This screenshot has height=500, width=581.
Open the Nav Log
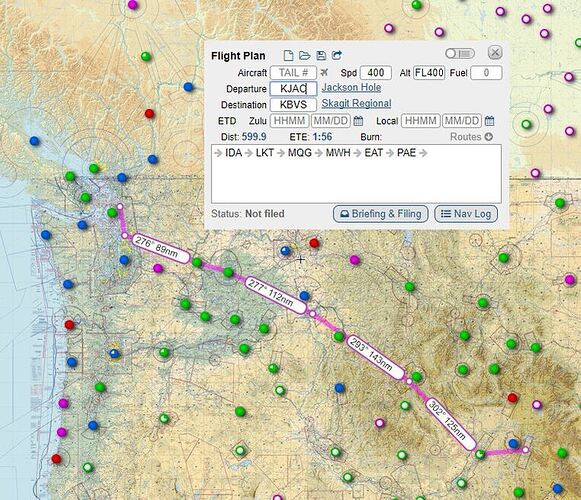[x=466, y=214]
